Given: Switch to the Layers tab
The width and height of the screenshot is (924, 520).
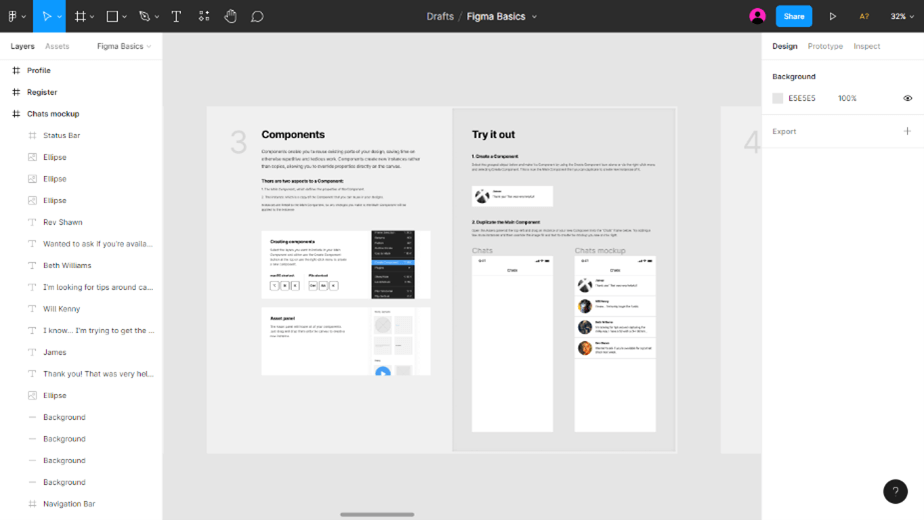Looking at the screenshot, I should tap(22, 46).
